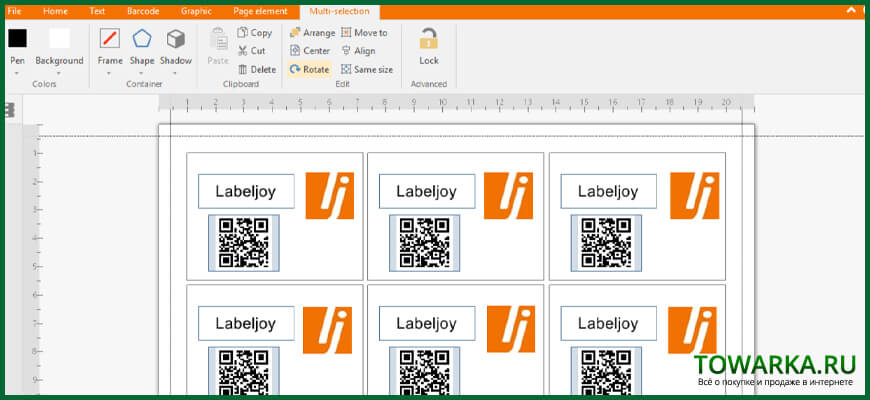Select QR code in top-right label
Image resolution: width=870 pixels, height=400 pixels.
tap(606, 243)
